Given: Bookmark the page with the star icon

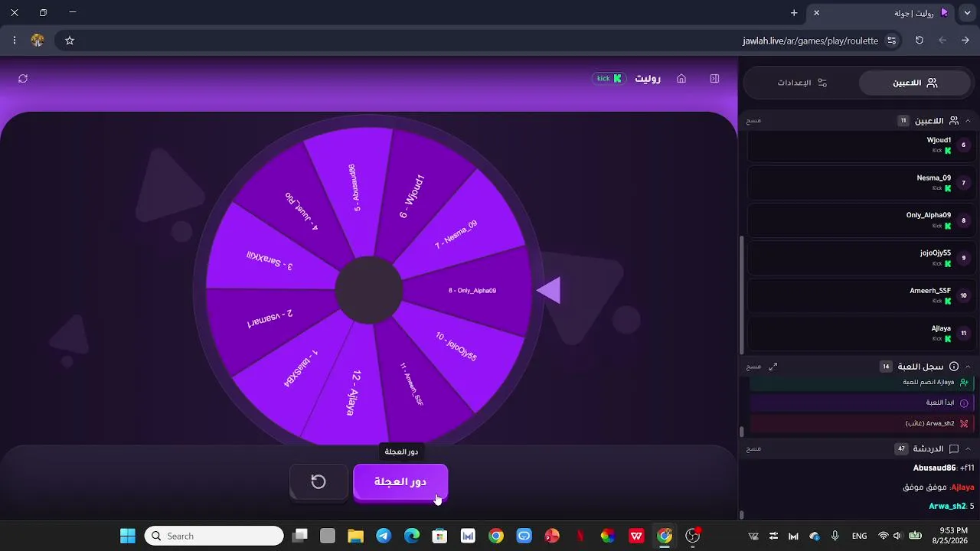Looking at the screenshot, I should coord(70,41).
